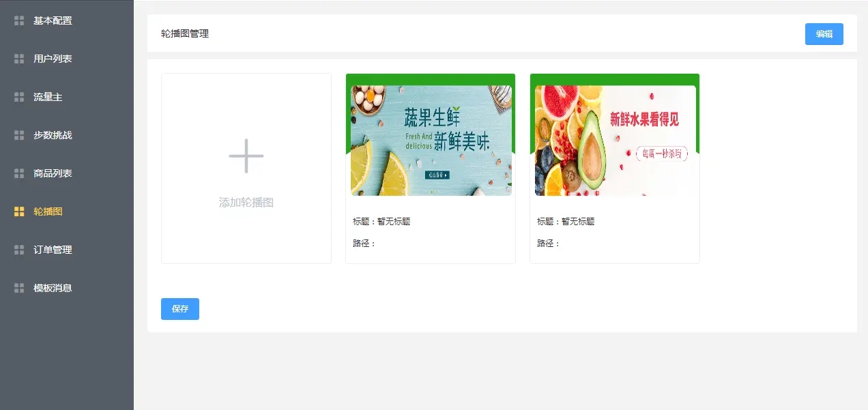Open the 基本配置 menu item
The image size is (868, 410).
coord(67,20)
